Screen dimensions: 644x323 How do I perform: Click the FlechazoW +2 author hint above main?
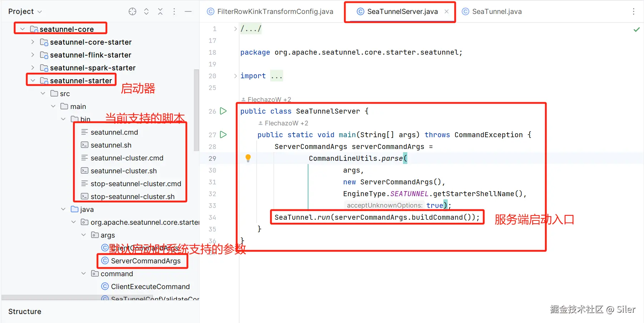click(283, 123)
